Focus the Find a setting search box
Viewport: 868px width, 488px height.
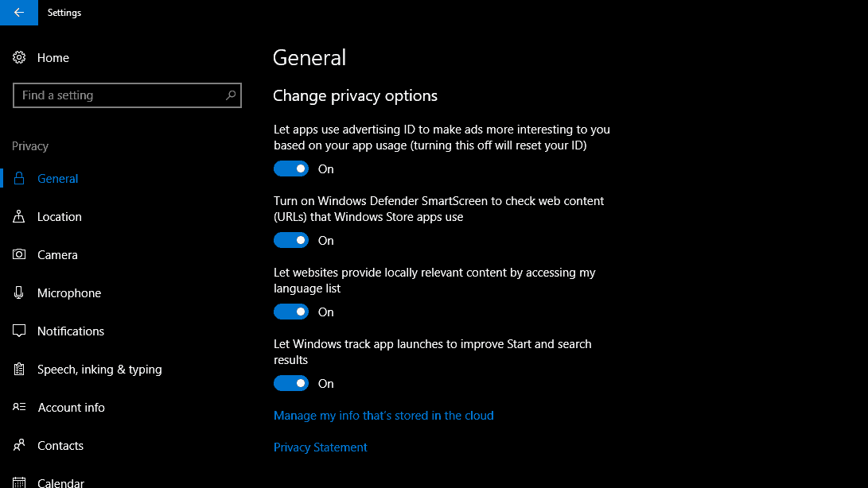point(119,95)
